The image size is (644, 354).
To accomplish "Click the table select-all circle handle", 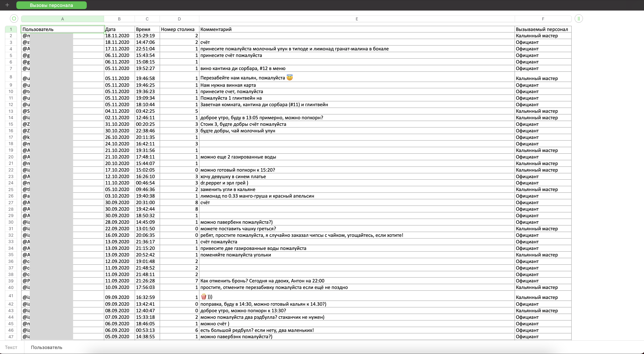I will pos(14,18).
